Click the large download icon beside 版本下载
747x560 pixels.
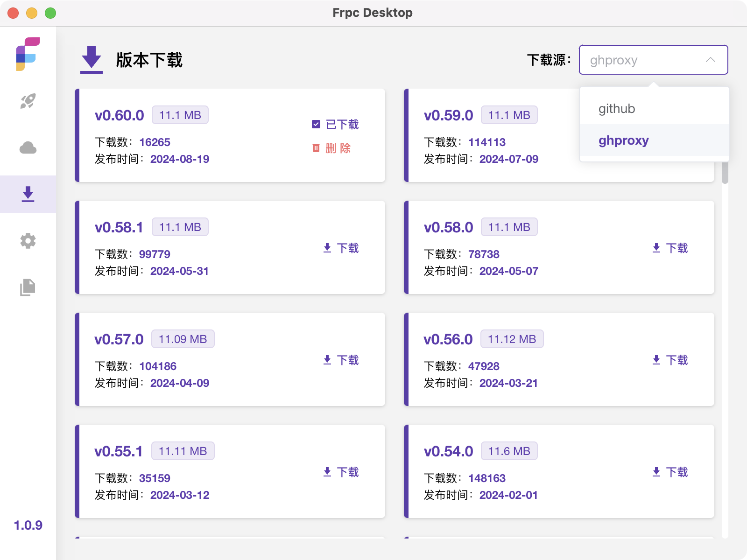92,60
